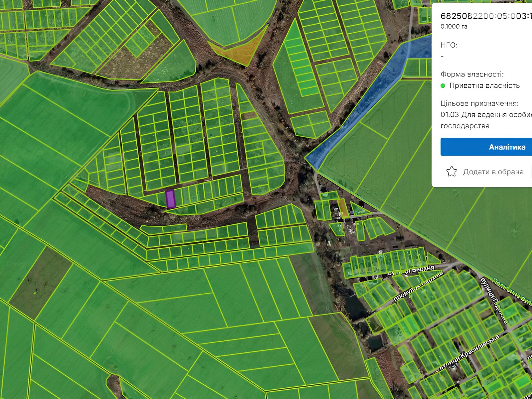Screen dimensions: 532x399
Task: Click the green private ownership dot
Action: point(443,86)
